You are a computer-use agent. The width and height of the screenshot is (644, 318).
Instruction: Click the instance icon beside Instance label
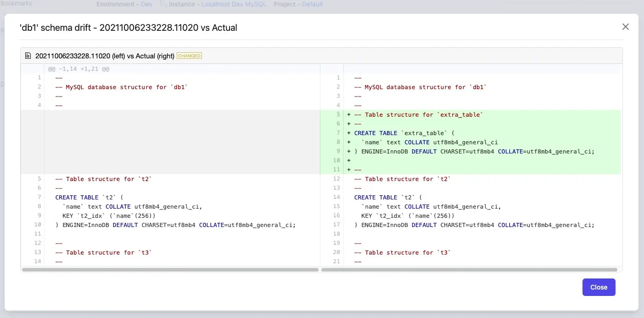[x=163, y=4]
